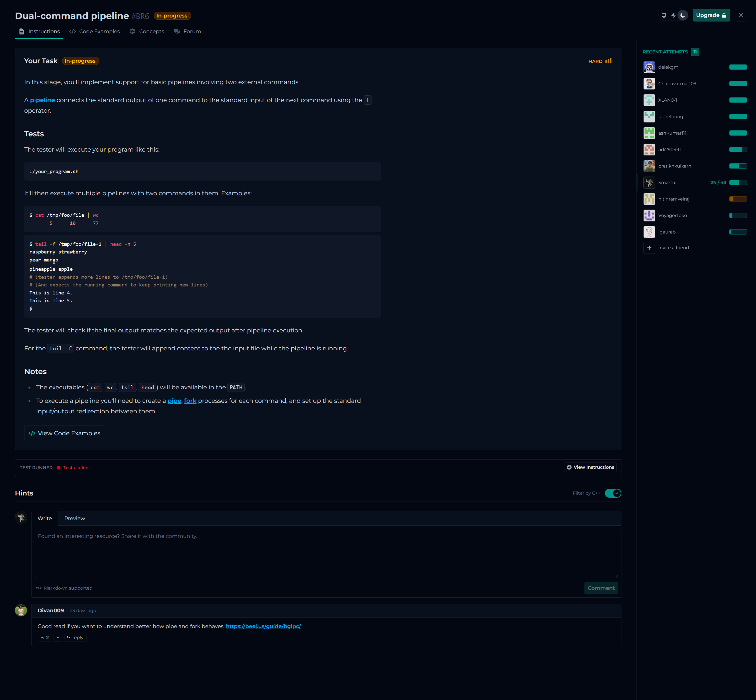Click Smartuil's avatar in recent attempts
The image size is (756, 700).
click(x=649, y=183)
